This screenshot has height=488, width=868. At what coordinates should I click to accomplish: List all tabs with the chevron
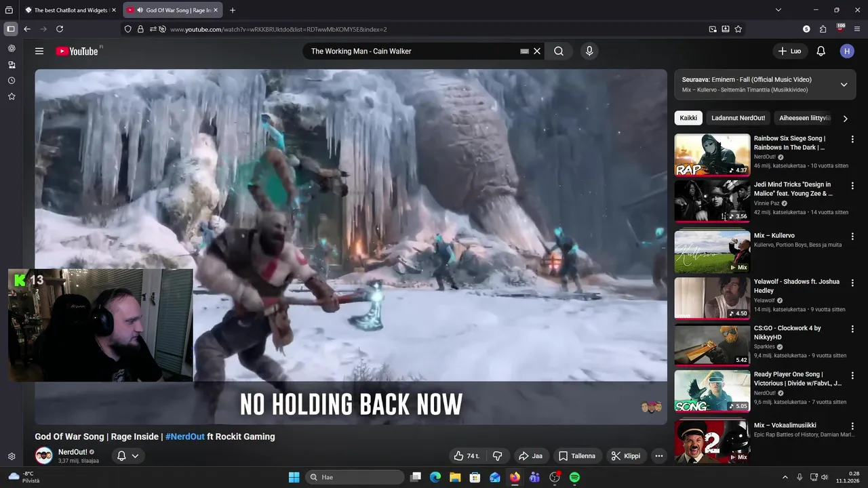(x=778, y=10)
